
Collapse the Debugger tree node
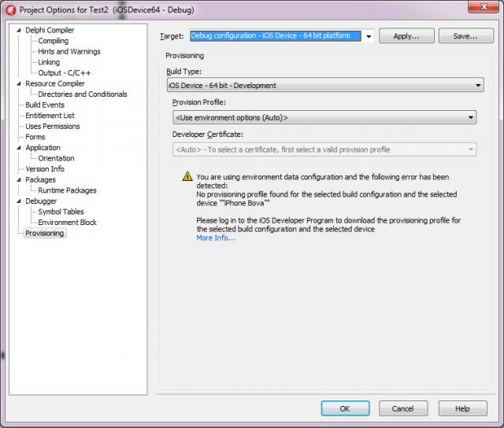[x=19, y=201]
